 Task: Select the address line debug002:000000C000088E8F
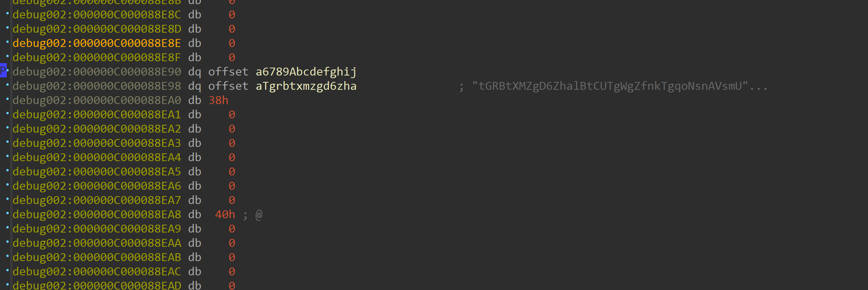coord(97,57)
